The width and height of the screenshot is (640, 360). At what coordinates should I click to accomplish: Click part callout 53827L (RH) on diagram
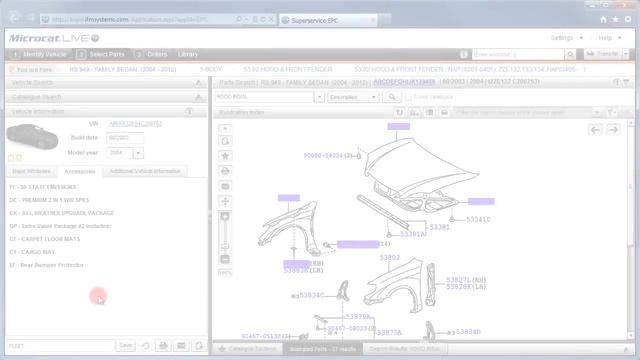click(x=466, y=280)
